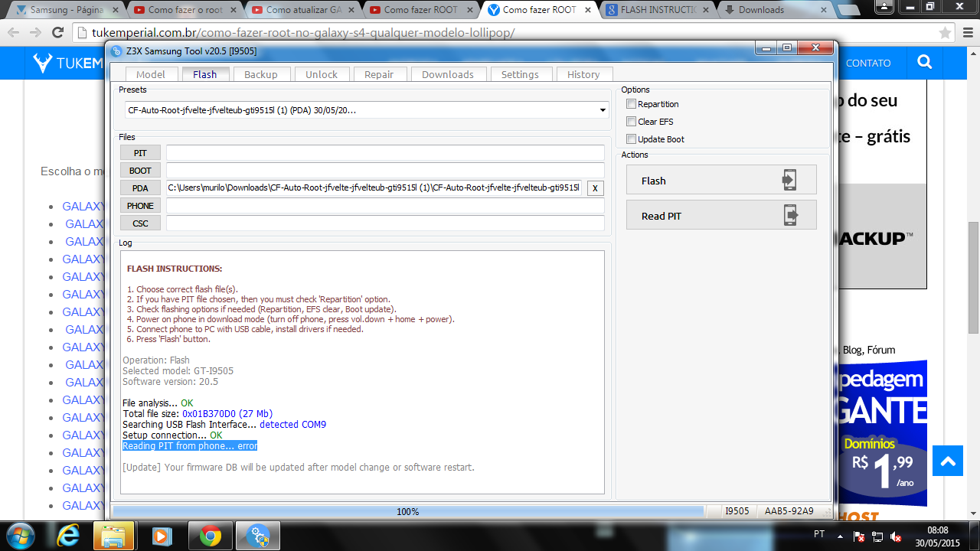This screenshot has width=980, height=551.
Task: Switch to Como atualizar browser tab
Action: 305,10
